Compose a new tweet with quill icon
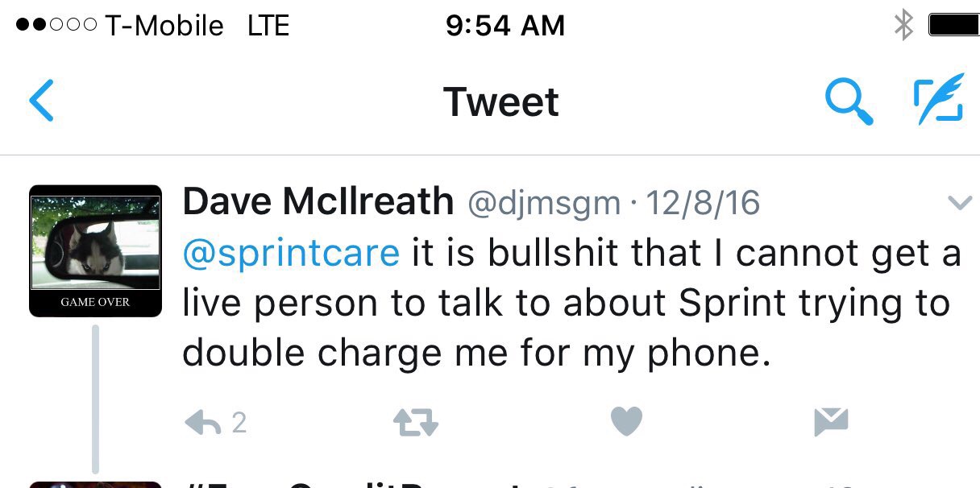 point(940,99)
